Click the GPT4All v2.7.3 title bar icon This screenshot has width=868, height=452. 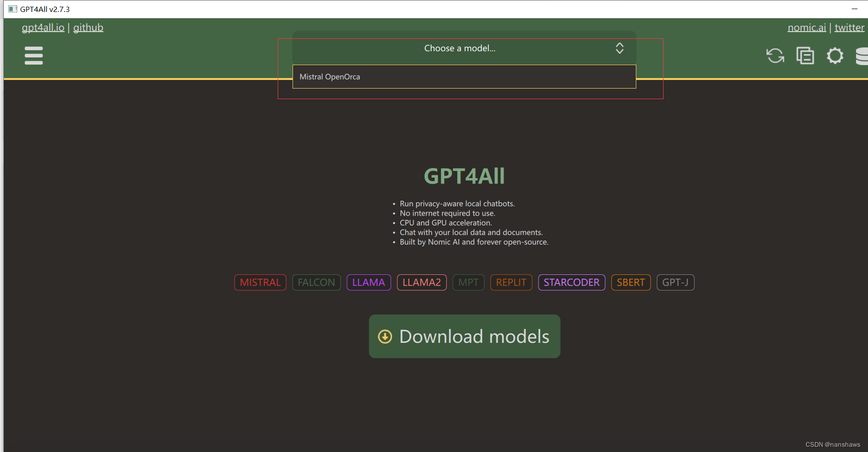coord(12,9)
